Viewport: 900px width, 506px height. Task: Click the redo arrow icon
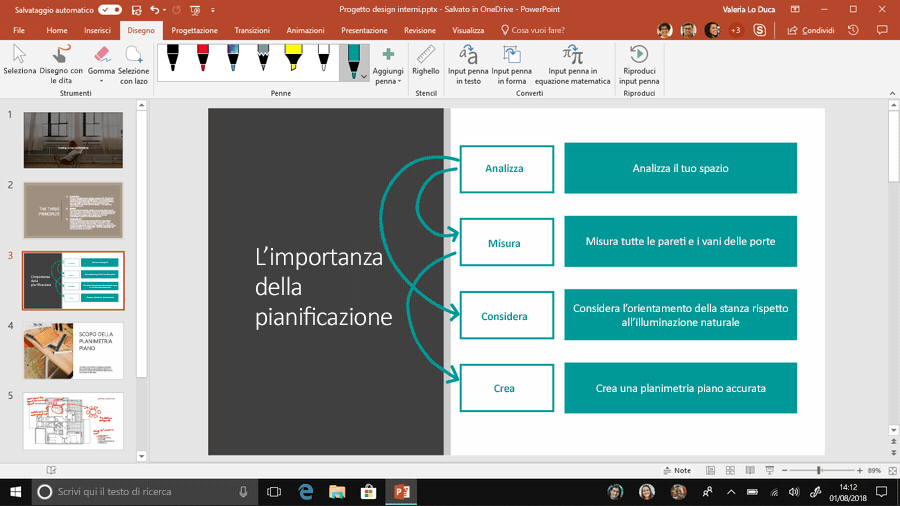tap(176, 10)
